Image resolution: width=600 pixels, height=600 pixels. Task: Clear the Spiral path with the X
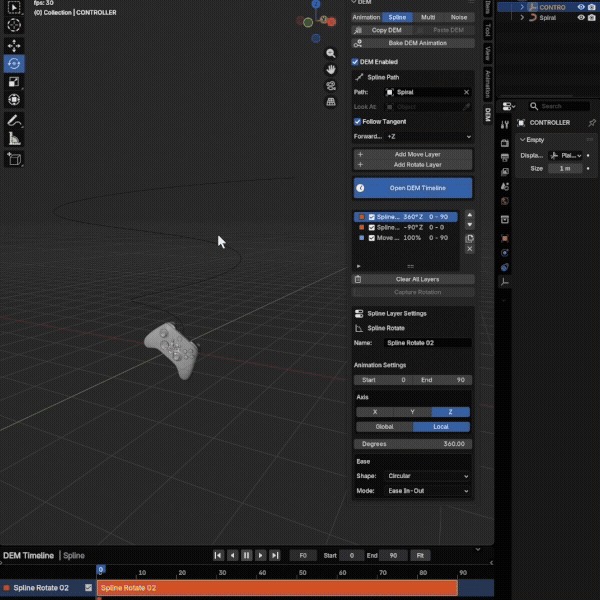(466, 92)
